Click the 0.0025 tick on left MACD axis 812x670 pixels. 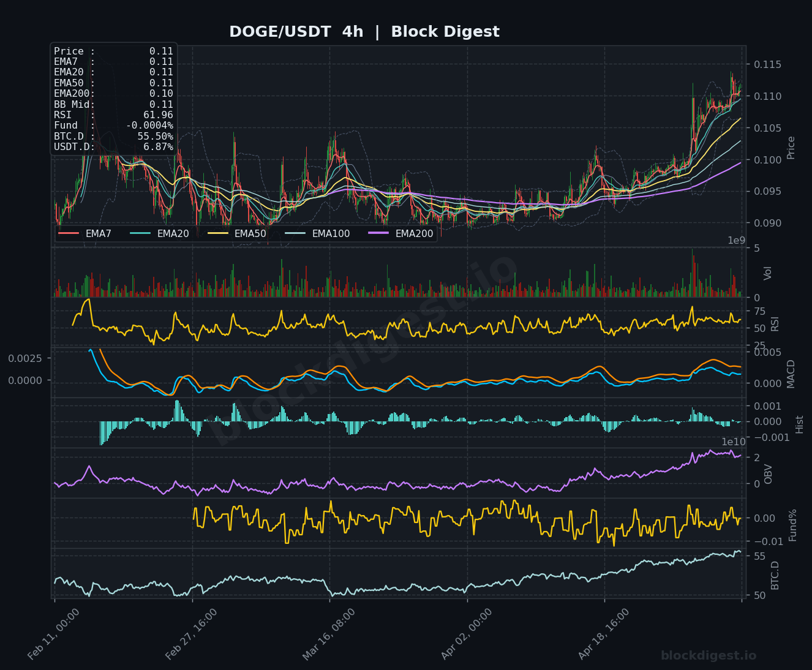25,358
